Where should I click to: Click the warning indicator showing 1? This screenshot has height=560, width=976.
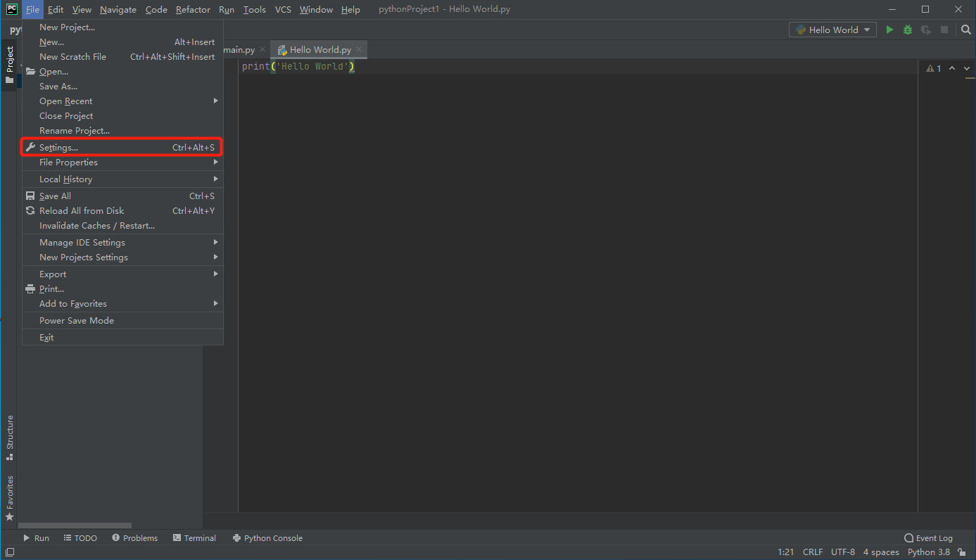(934, 68)
